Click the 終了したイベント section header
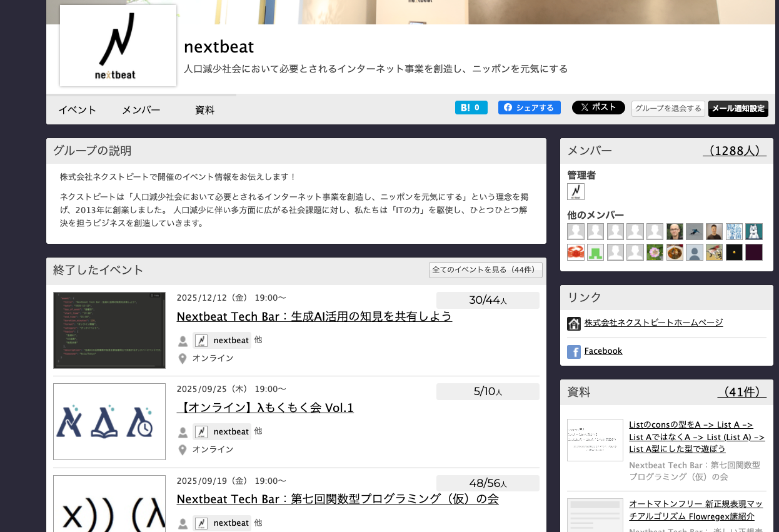 98,270
